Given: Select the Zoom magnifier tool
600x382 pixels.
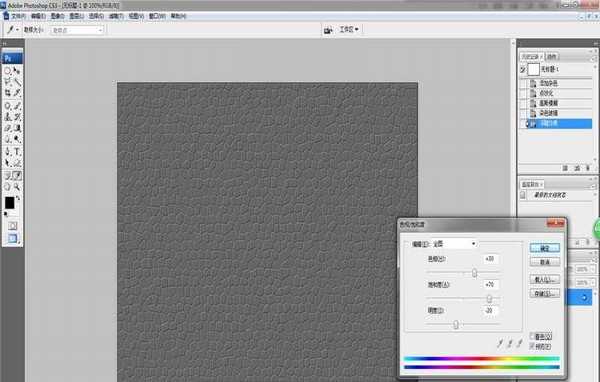Looking at the screenshot, I should pos(18,187).
